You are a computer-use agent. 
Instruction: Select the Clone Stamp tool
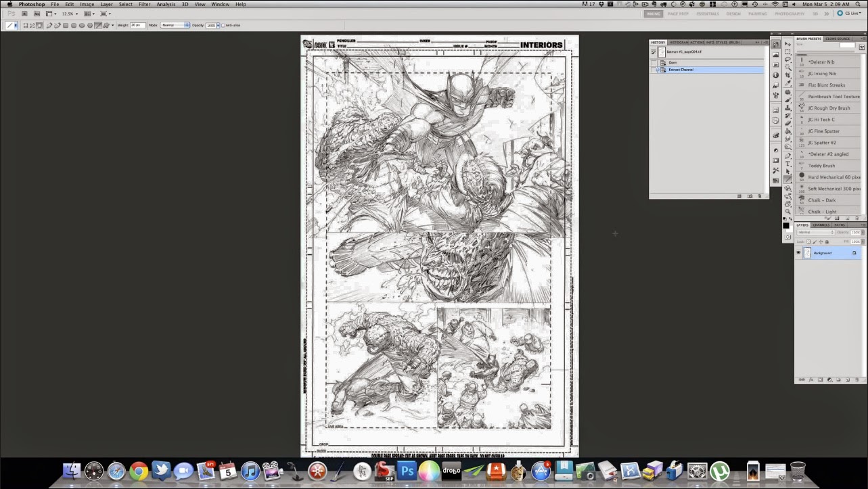788,106
